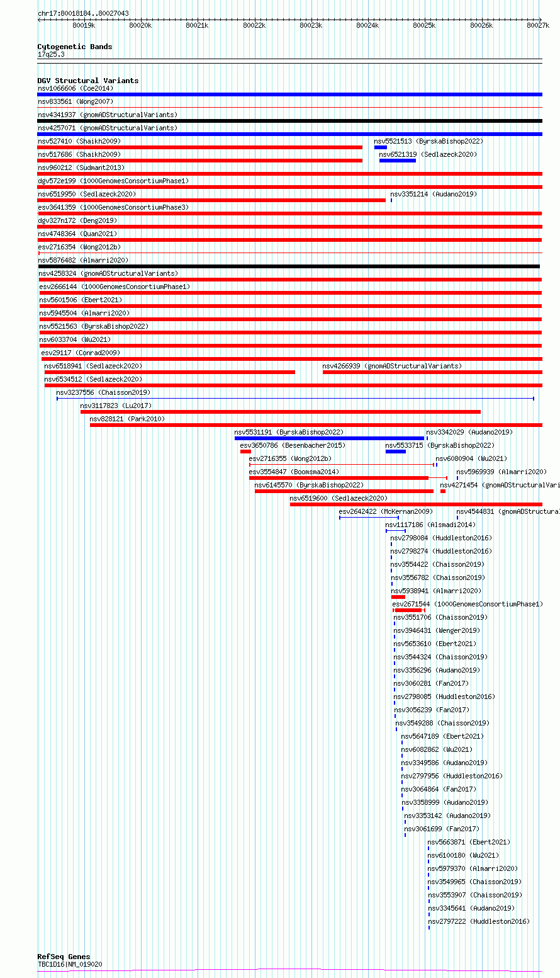Open nsv828121 (Park2010) variant
This screenshot has height=978, width=560.
point(128,419)
